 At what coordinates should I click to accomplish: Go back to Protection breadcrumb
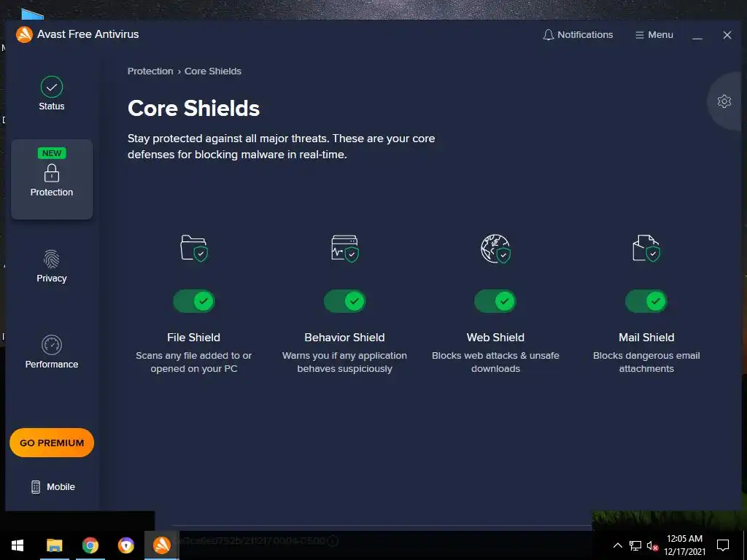150,71
